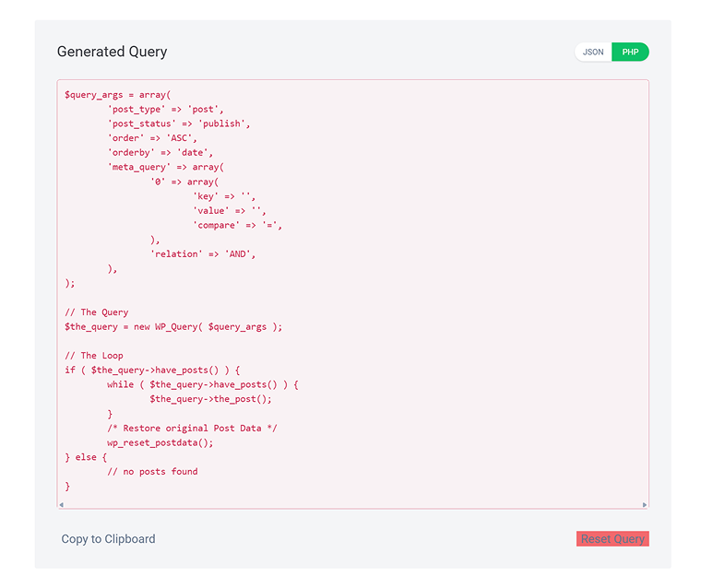Click the 'post_type' => 'post' line
701x588 pixels.
(165, 109)
